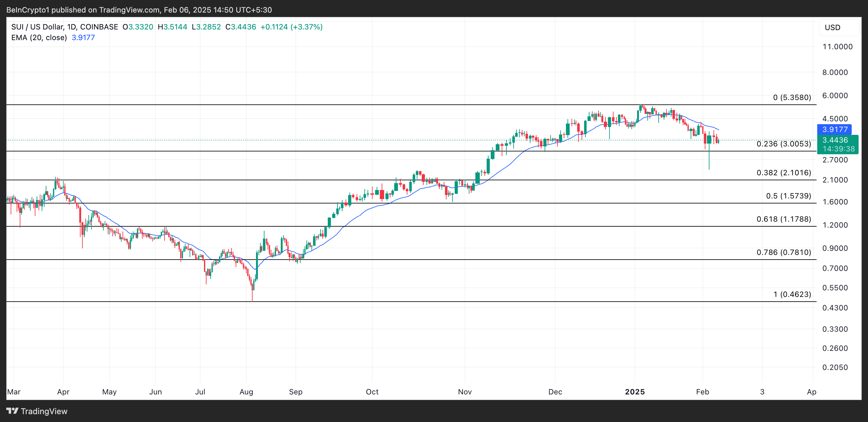Click the TradingView footer text link
Screen dimensions: 868x422
pyautogui.click(x=44, y=411)
